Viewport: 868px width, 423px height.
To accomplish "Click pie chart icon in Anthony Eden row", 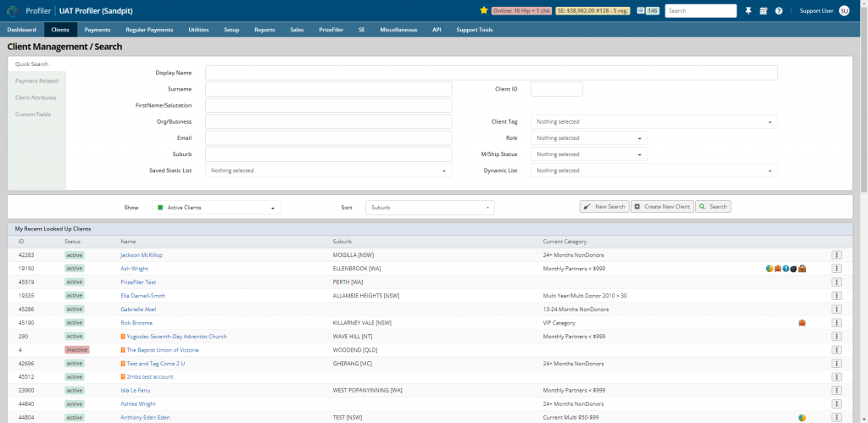I will coord(802,417).
